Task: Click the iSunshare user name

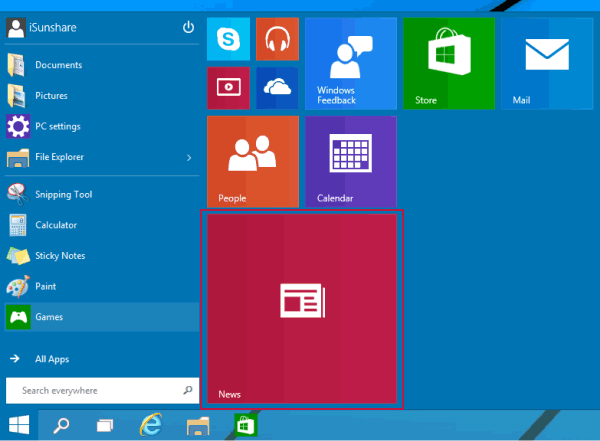Action: coord(53,28)
